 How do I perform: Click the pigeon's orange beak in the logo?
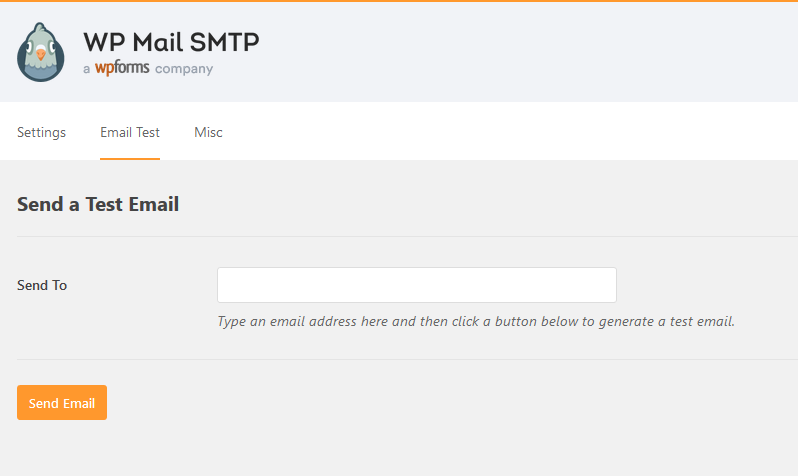click(x=41, y=56)
